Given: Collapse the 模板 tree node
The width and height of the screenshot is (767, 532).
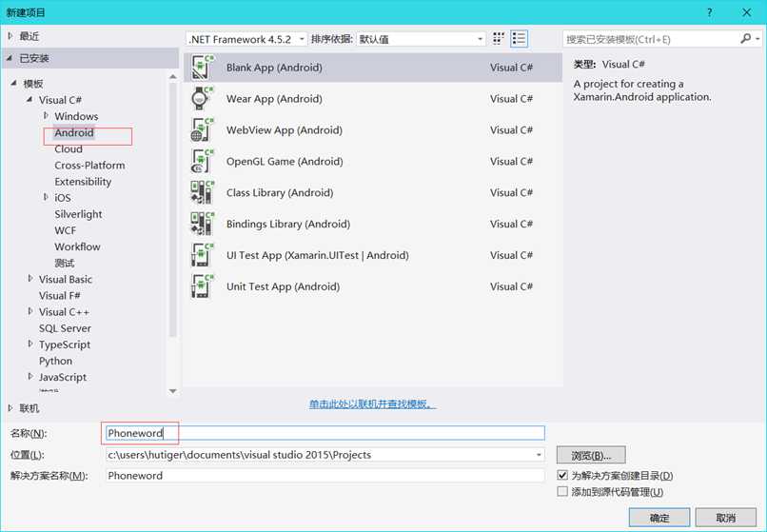Looking at the screenshot, I should click(x=13, y=84).
